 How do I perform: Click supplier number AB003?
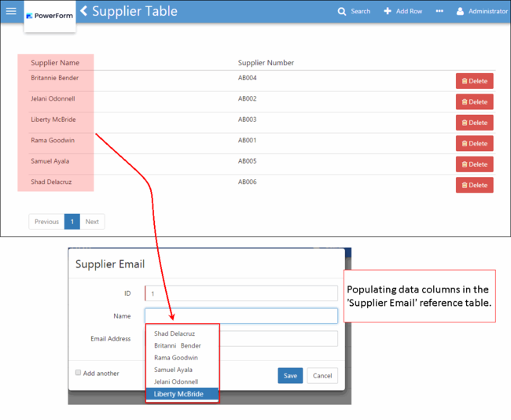click(x=247, y=120)
